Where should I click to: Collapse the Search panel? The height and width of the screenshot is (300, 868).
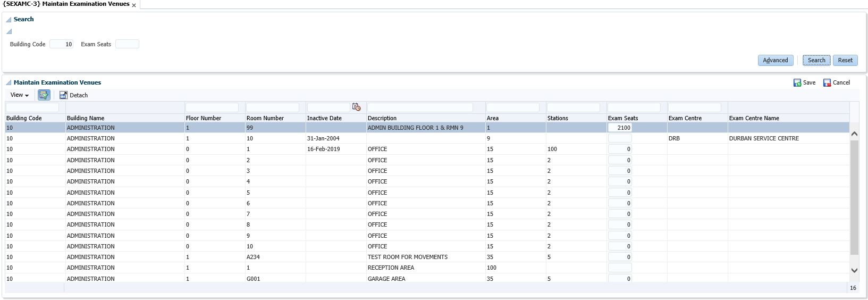(9, 20)
